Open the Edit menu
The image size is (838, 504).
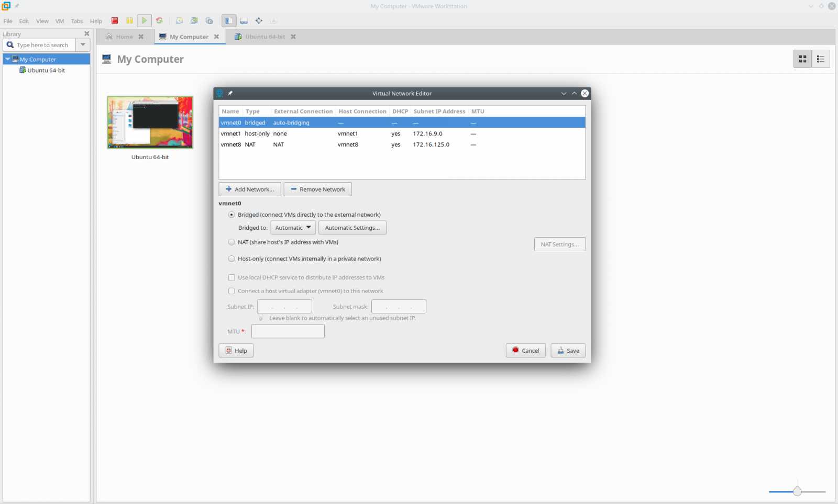(24, 21)
